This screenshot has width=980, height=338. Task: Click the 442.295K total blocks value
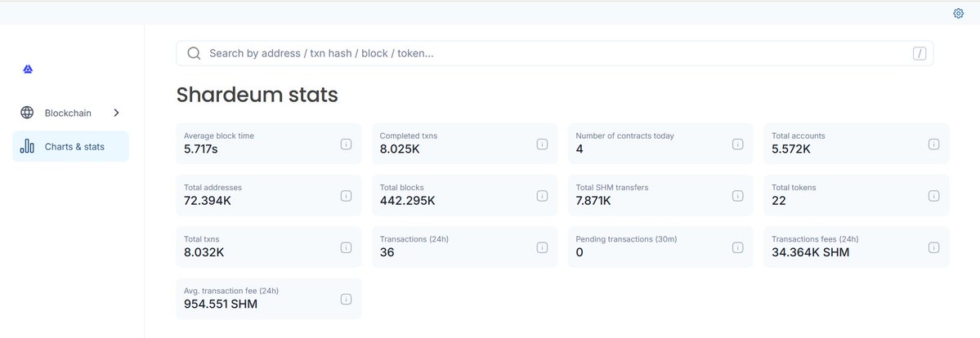tap(408, 201)
